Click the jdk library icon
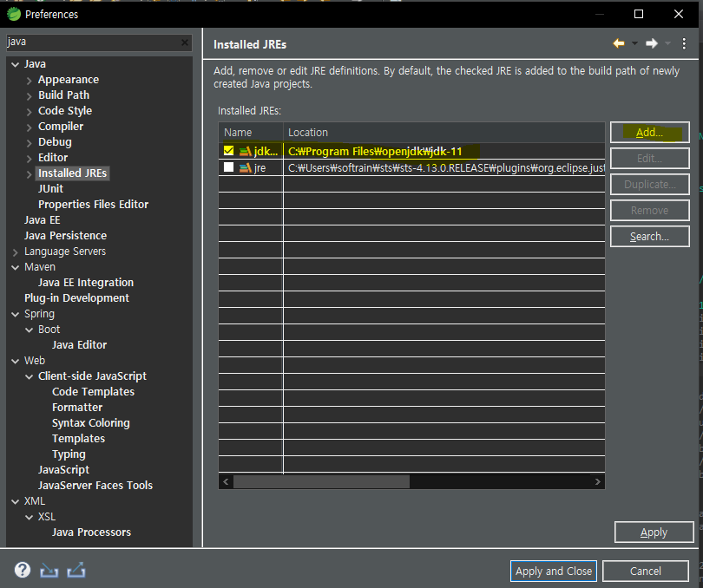Screen dimensions: 703x588 [246, 152]
